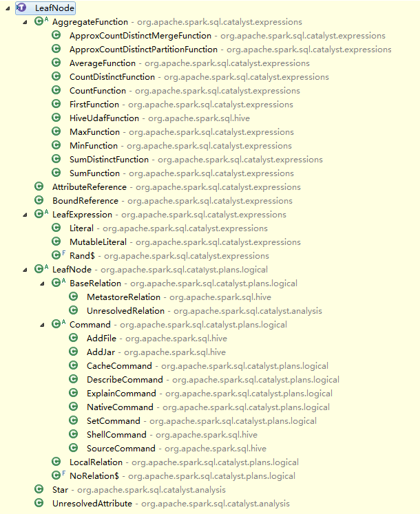Click class icon next to MetastoreRelation

(x=74, y=297)
